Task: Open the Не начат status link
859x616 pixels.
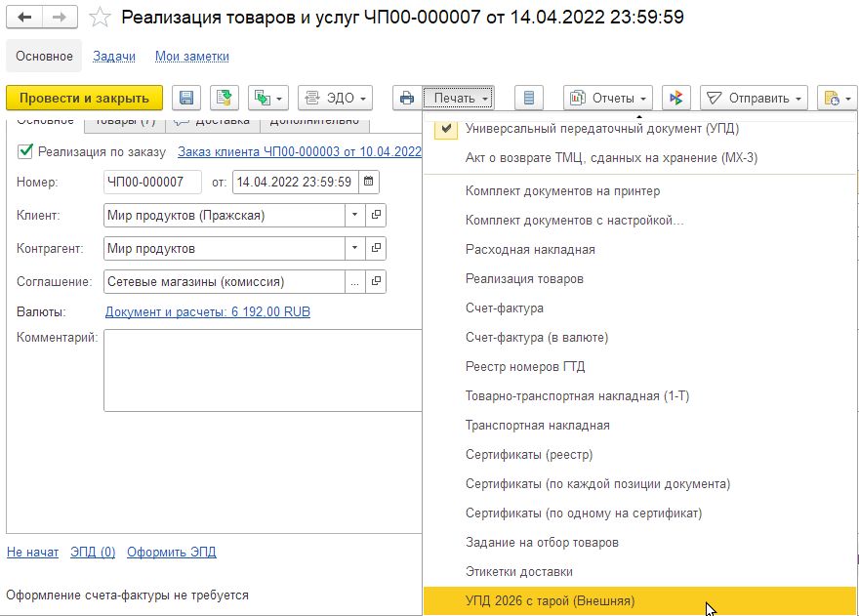Action: pos(32,552)
